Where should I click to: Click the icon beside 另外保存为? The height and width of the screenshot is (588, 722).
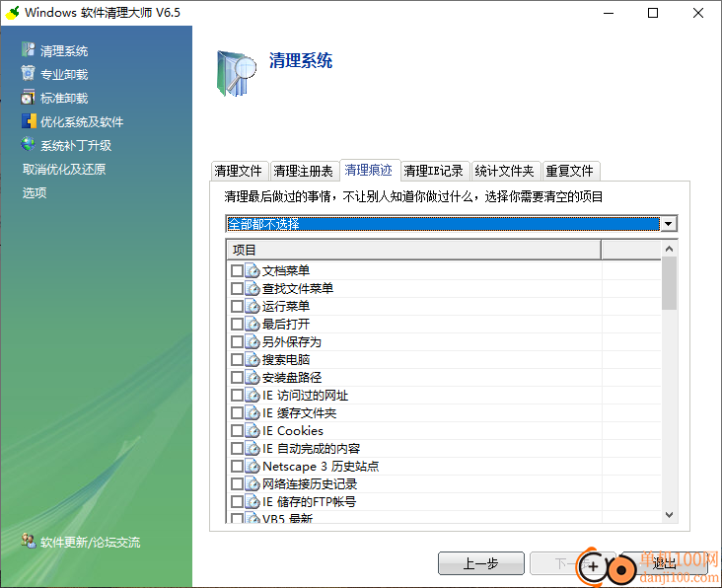pyautogui.click(x=253, y=342)
